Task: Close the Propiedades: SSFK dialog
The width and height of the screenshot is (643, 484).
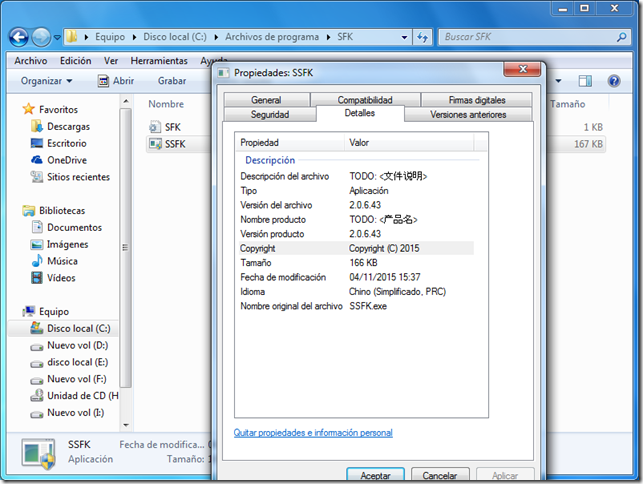Action: pyautogui.click(x=523, y=69)
